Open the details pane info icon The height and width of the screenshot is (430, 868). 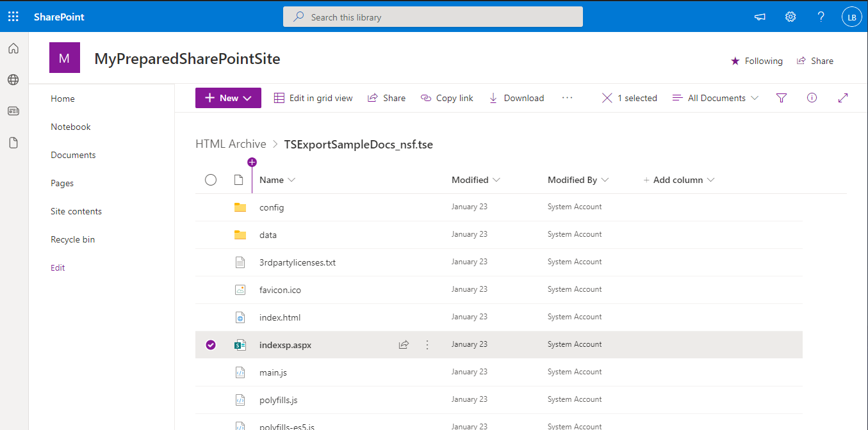coord(812,97)
